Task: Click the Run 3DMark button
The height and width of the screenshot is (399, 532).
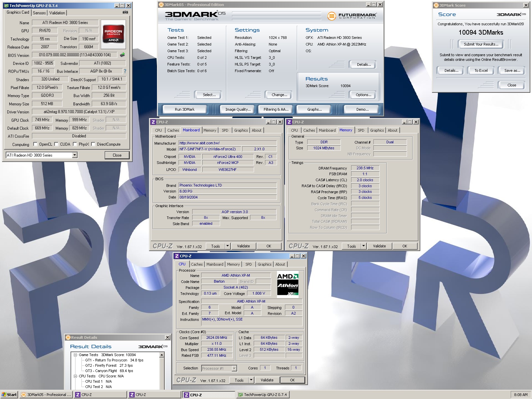Action: coord(185,109)
